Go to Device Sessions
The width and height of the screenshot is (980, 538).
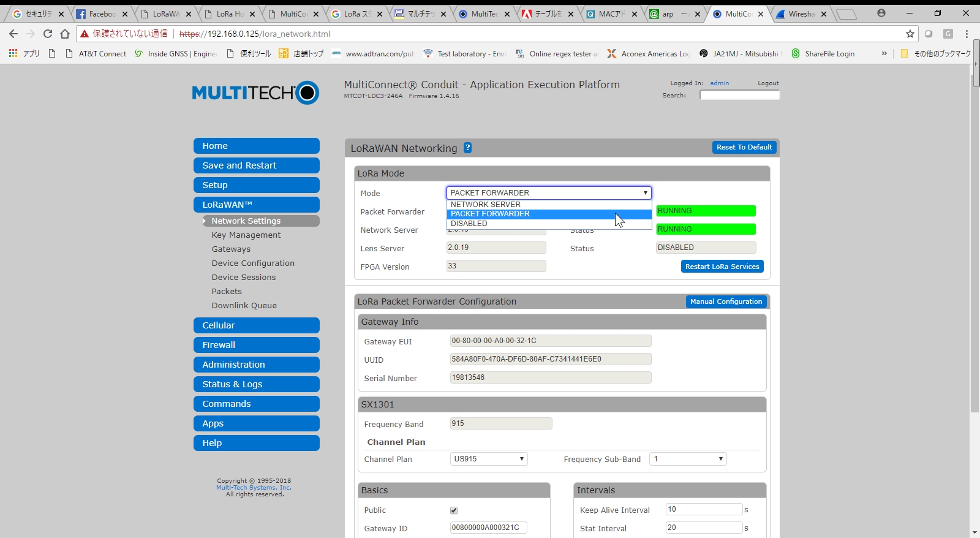(x=244, y=278)
